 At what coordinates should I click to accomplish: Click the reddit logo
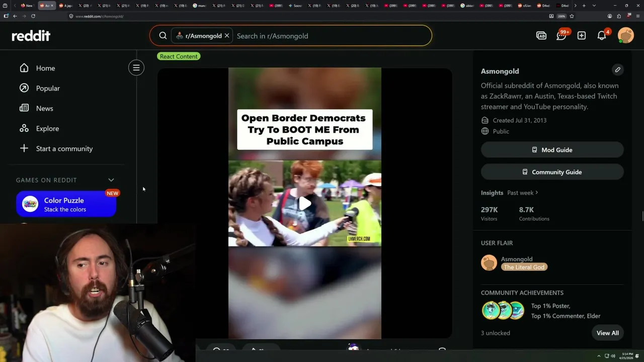pyautogui.click(x=31, y=36)
